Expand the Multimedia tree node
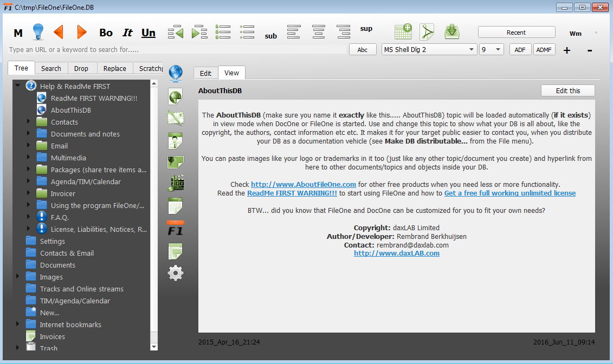This screenshot has height=364, width=613. pyautogui.click(x=28, y=157)
